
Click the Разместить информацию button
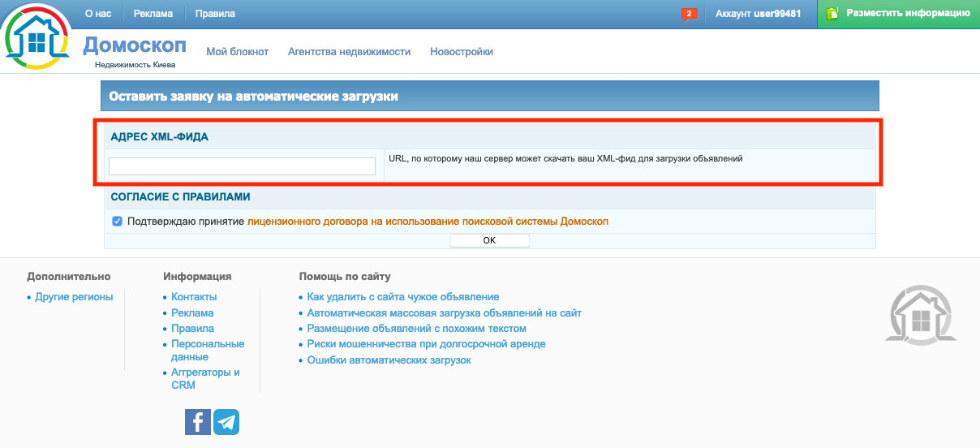tap(898, 14)
